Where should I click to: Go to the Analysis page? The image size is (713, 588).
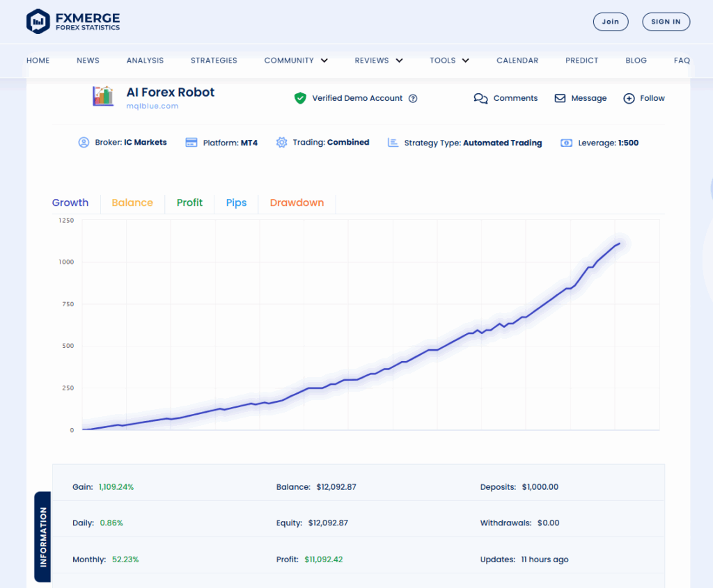click(x=145, y=61)
